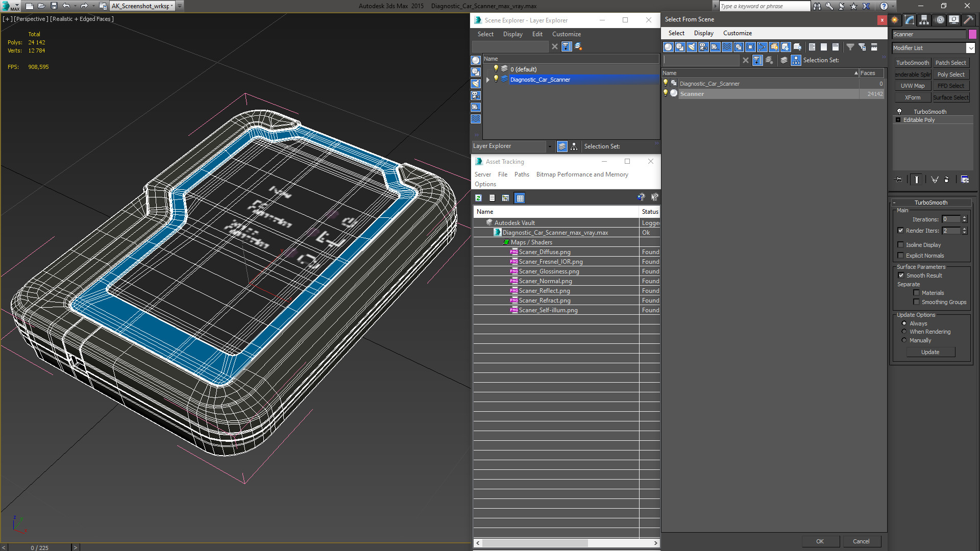Click the Poly Select modifier button
This screenshot has width=980, height=551.
click(x=950, y=74)
